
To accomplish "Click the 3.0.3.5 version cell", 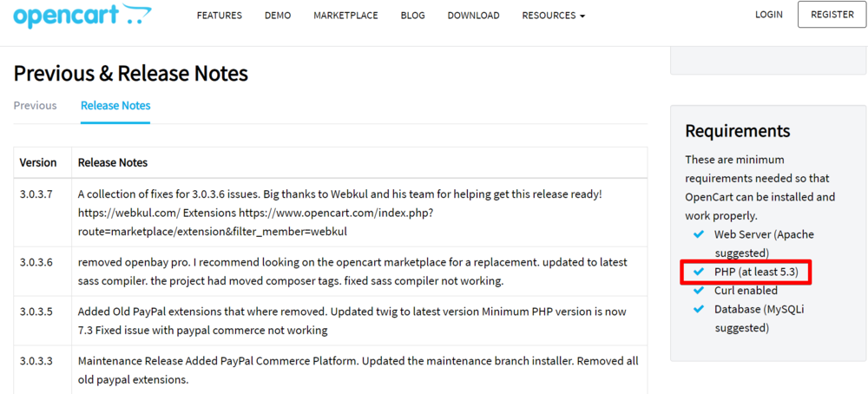I will click(x=36, y=312).
